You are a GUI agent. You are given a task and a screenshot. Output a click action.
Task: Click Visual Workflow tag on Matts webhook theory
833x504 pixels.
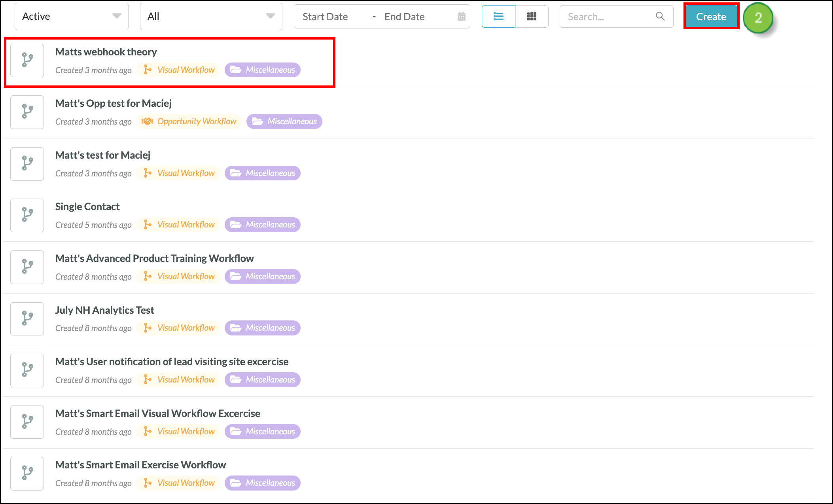[x=179, y=70]
